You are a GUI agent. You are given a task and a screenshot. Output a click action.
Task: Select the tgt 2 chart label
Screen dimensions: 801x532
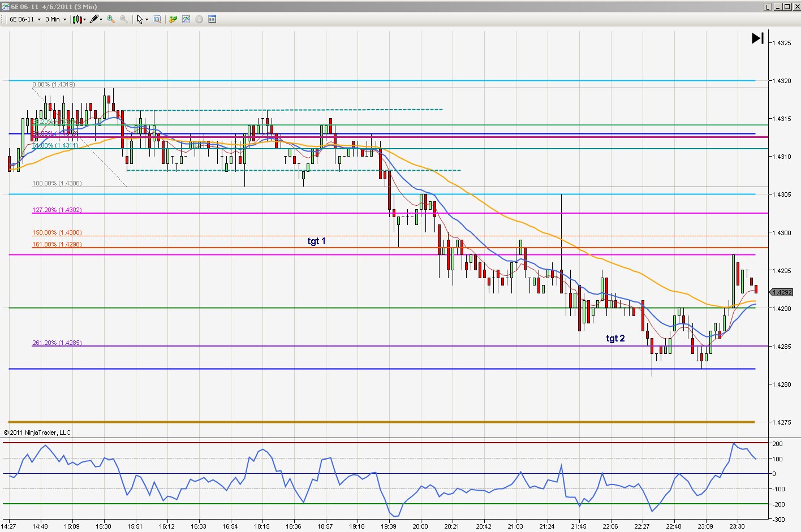click(615, 338)
